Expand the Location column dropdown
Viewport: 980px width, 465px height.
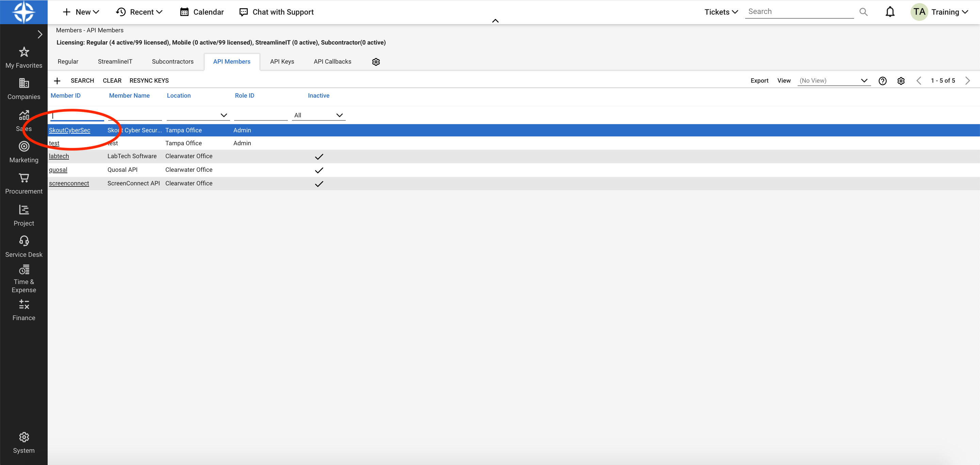pos(223,115)
